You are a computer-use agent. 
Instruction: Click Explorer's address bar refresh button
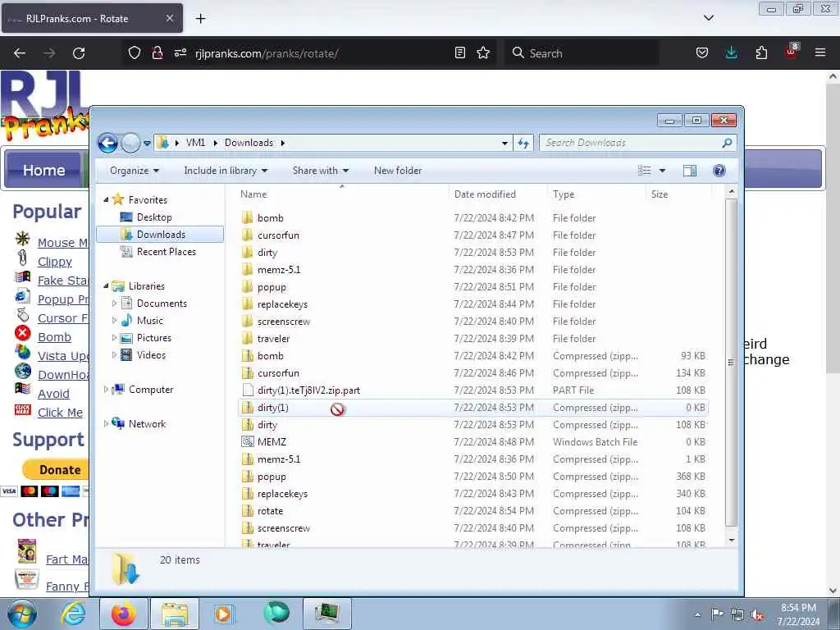[x=523, y=143]
